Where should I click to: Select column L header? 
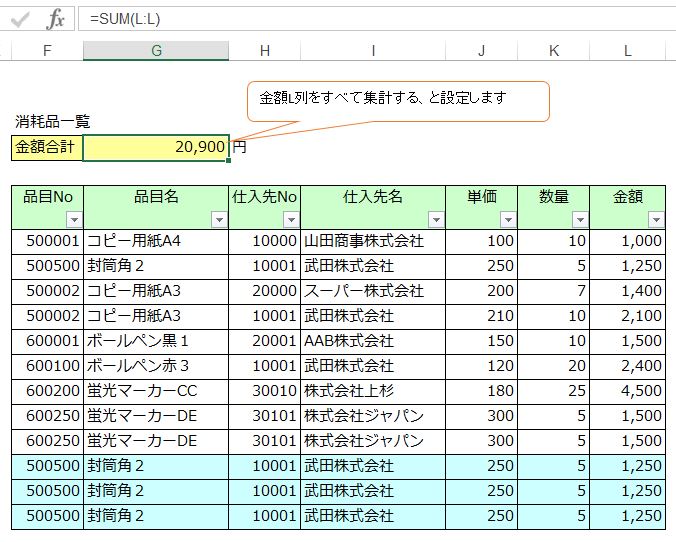point(628,51)
